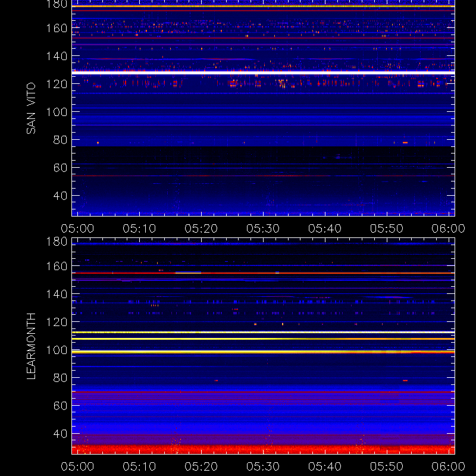Screen dimensions: 476x476
Task: Click the LEARMONTH axis title
Action: pos(31,346)
